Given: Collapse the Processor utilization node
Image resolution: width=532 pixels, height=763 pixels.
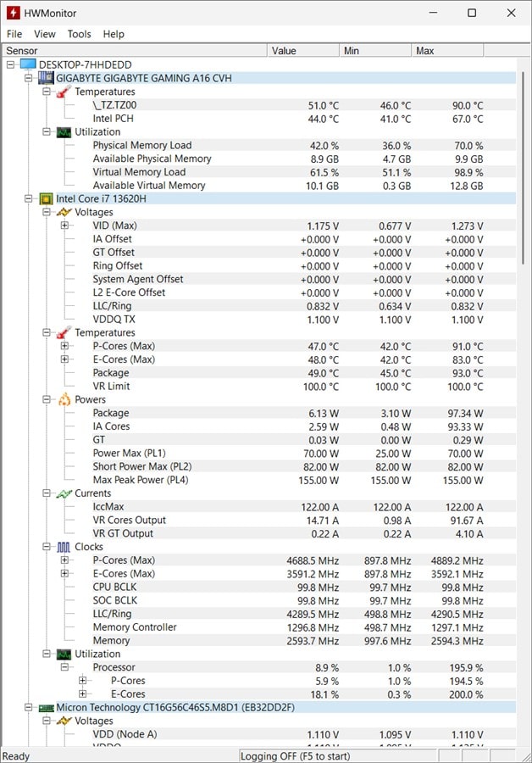Looking at the screenshot, I should point(65,667).
